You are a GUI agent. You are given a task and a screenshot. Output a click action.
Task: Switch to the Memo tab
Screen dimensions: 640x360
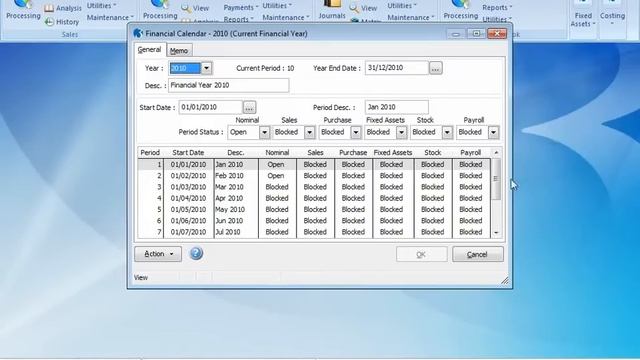[x=179, y=51]
